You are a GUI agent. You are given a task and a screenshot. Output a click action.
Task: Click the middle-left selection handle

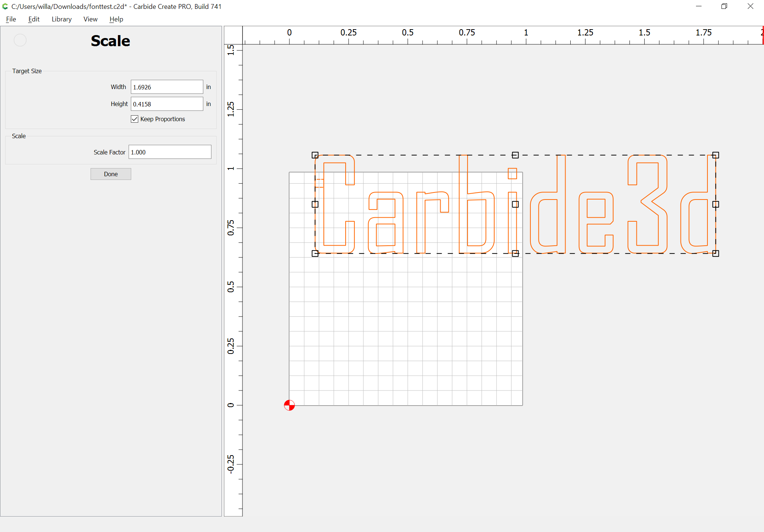(315, 204)
